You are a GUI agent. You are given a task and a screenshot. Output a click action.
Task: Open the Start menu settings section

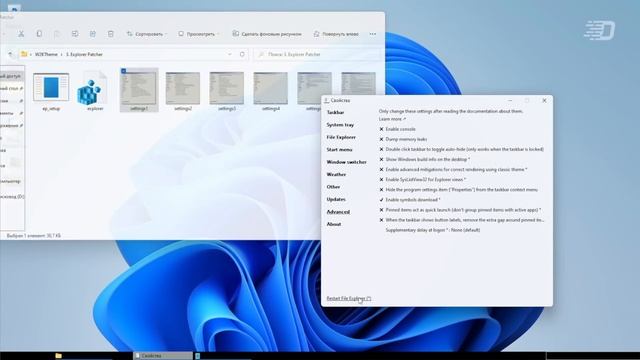click(339, 150)
